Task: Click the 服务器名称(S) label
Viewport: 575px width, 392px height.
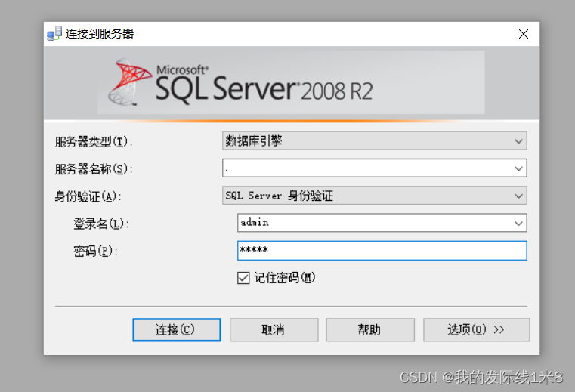Action: [x=94, y=169]
